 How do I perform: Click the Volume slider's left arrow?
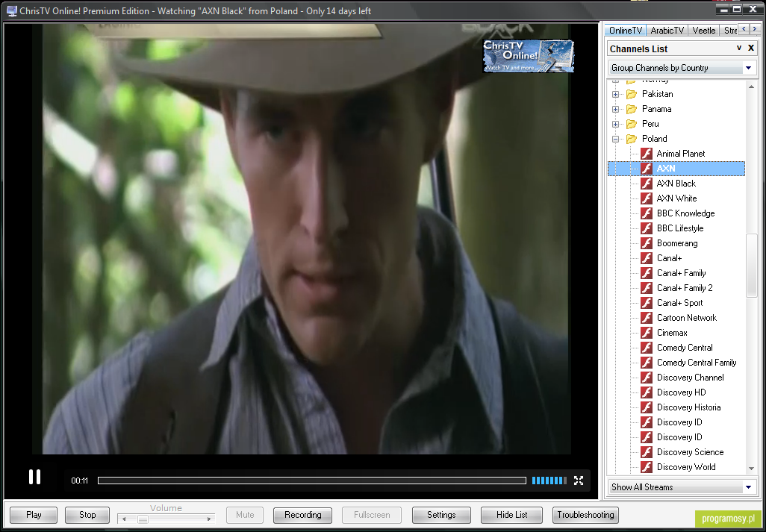pos(124,519)
